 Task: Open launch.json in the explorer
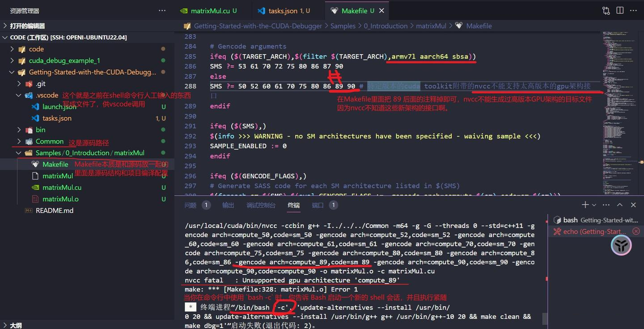click(59, 107)
